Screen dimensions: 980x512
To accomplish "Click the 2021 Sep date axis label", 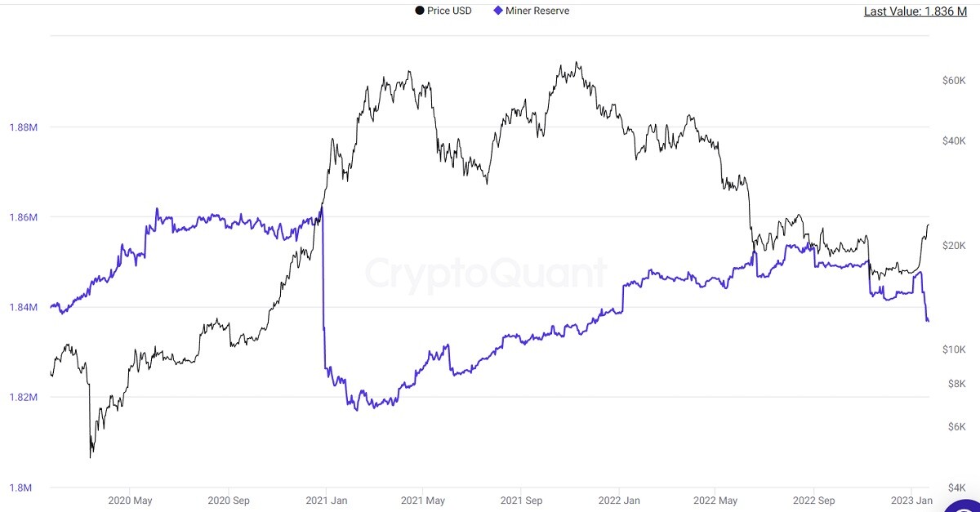I will [x=521, y=500].
